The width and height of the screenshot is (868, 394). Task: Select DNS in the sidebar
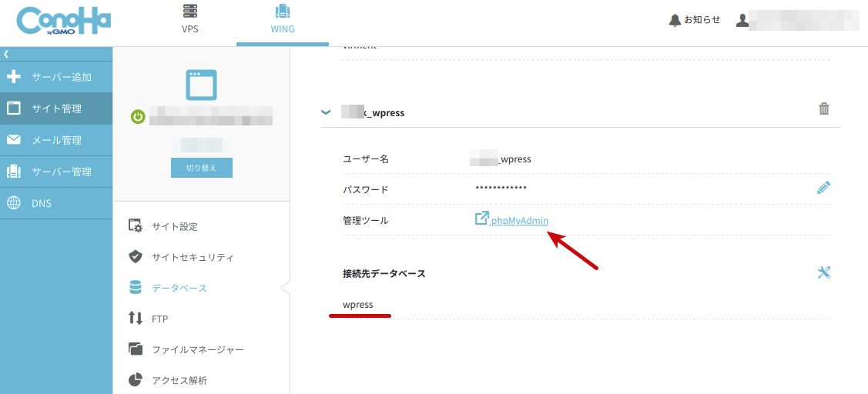pyautogui.click(x=56, y=203)
